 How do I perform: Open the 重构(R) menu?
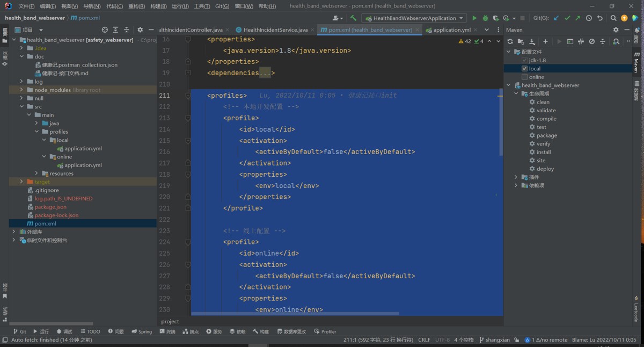click(136, 6)
